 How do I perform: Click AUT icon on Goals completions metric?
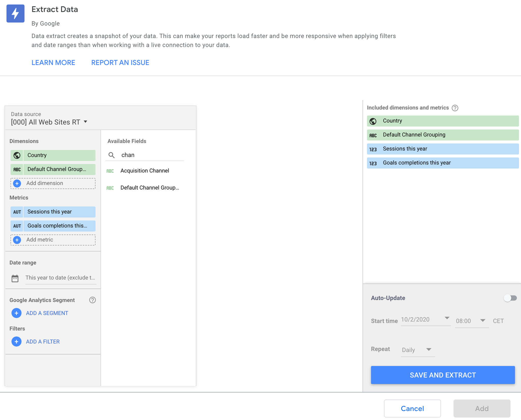[17, 226]
